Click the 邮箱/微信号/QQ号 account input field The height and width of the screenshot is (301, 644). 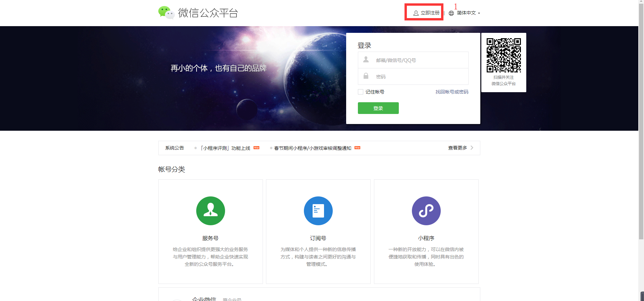pyautogui.click(x=413, y=60)
